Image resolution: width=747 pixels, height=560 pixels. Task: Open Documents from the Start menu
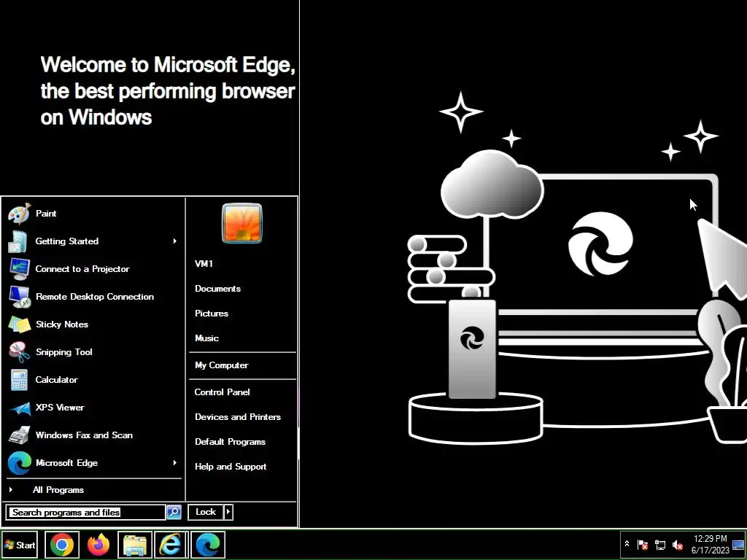click(x=217, y=289)
